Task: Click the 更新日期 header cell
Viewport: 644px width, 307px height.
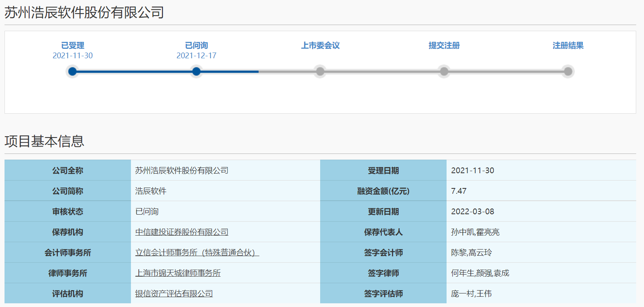Action: point(383,211)
